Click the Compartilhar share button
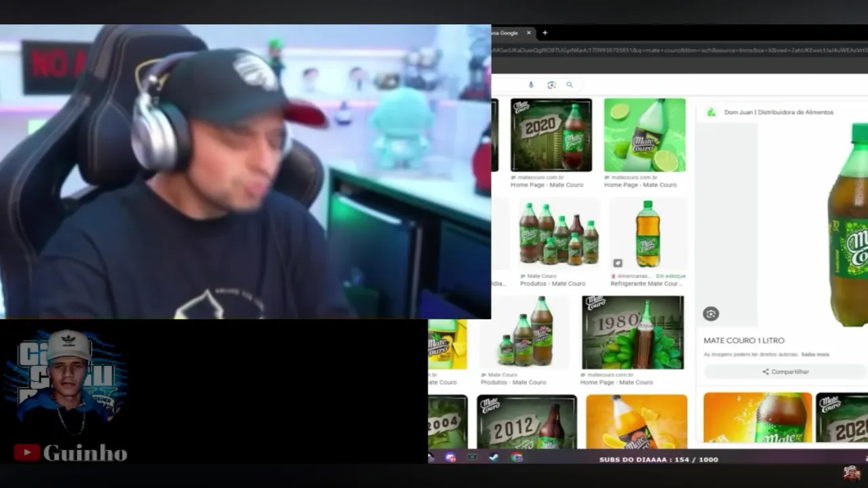Screen dimensions: 868x488 pyautogui.click(x=785, y=371)
